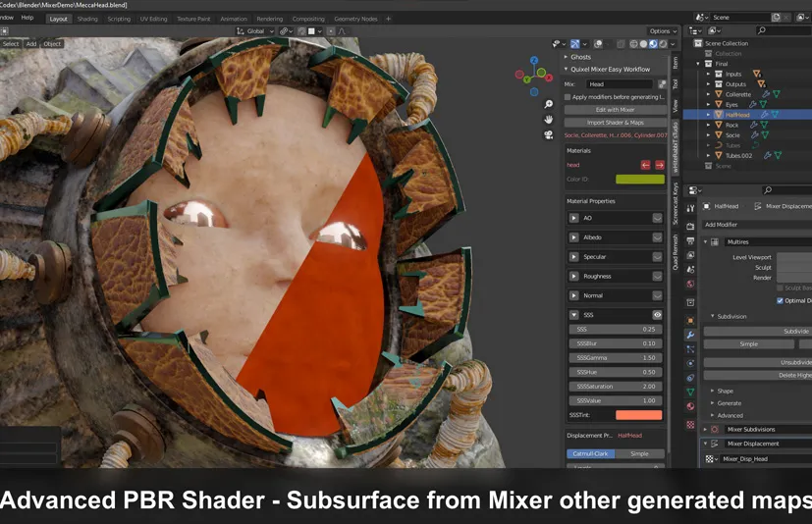Collapse the Subdivision subpanel
The height and width of the screenshot is (524, 812).
tap(713, 316)
